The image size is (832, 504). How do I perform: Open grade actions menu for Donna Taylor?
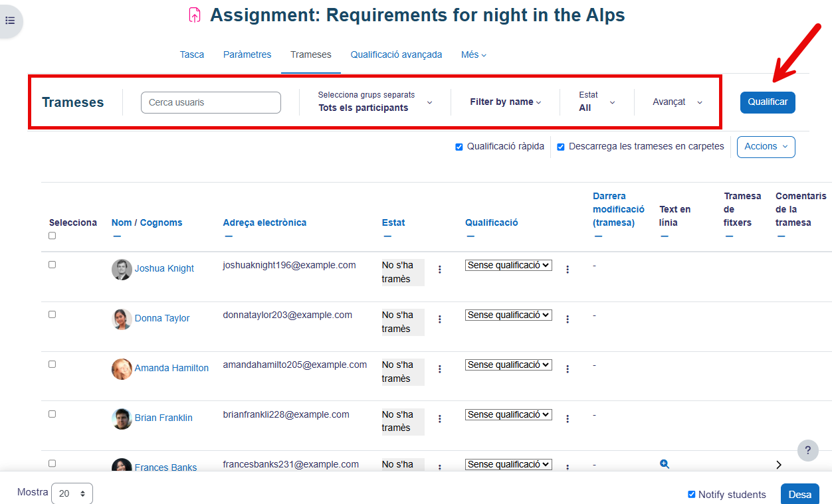(568, 319)
